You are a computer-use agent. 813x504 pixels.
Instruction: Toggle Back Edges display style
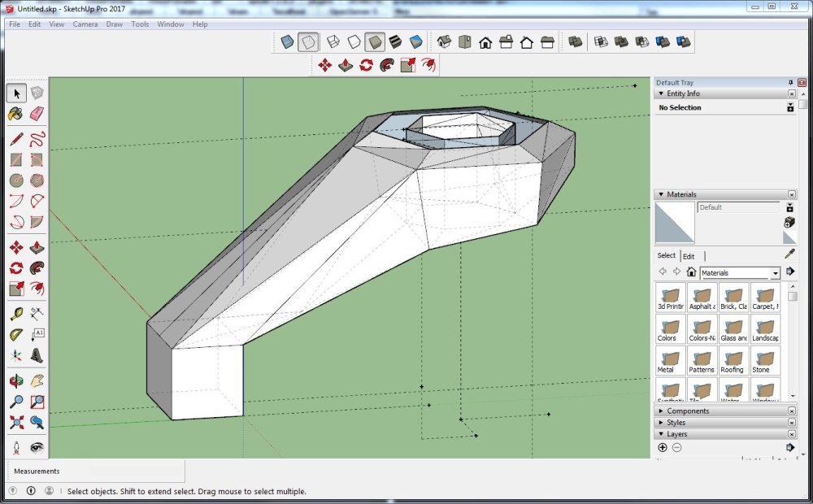point(308,42)
